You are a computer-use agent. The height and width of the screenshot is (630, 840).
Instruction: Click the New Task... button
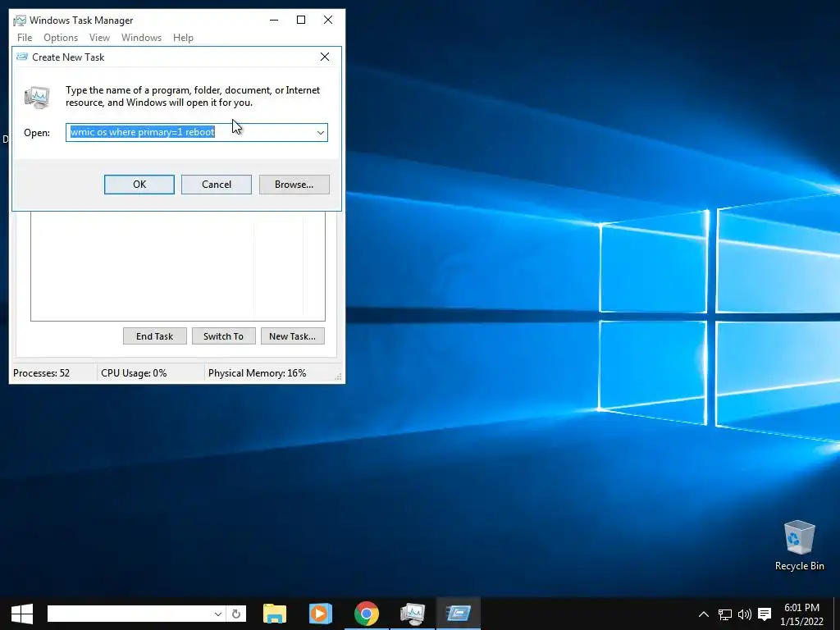click(293, 336)
